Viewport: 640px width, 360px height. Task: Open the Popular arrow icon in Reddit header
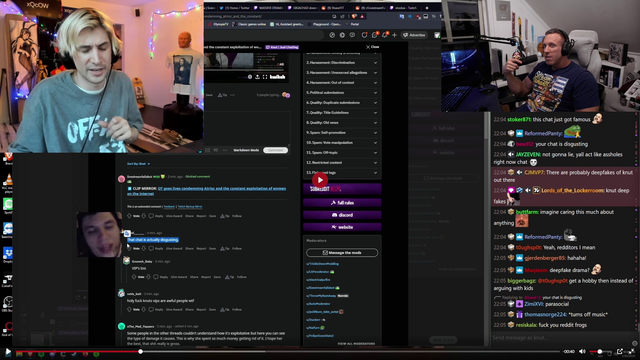[x=332, y=35]
